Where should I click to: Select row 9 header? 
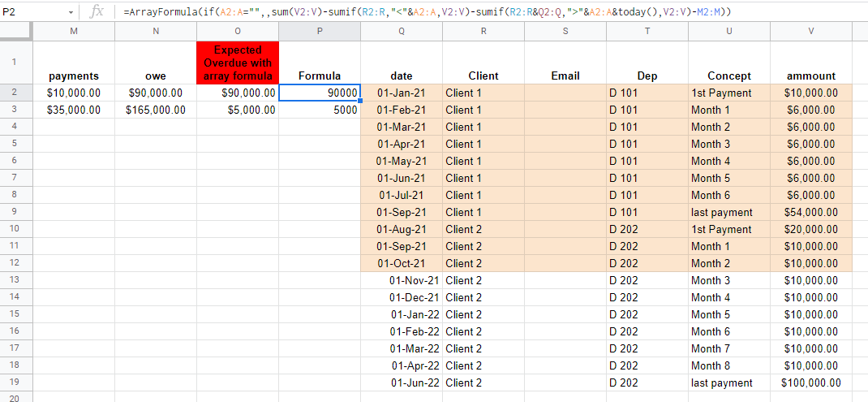16,212
